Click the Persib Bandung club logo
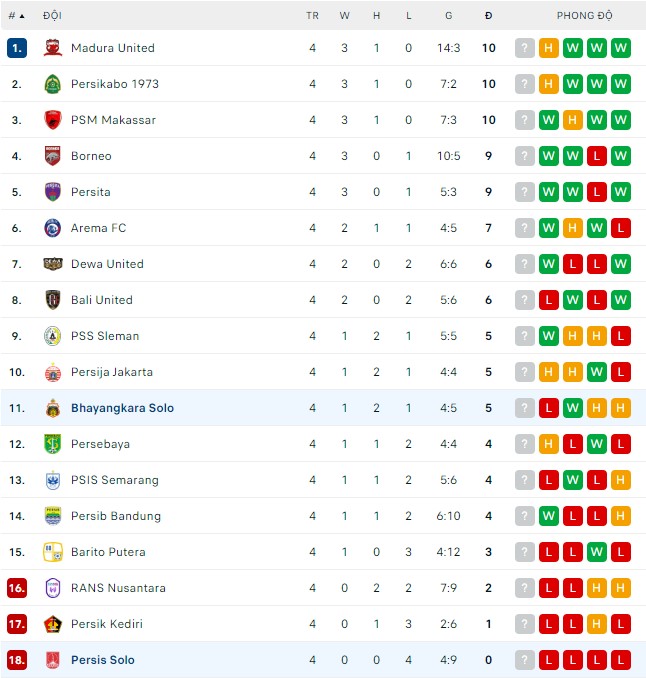The height and width of the screenshot is (678, 646). click(53, 516)
